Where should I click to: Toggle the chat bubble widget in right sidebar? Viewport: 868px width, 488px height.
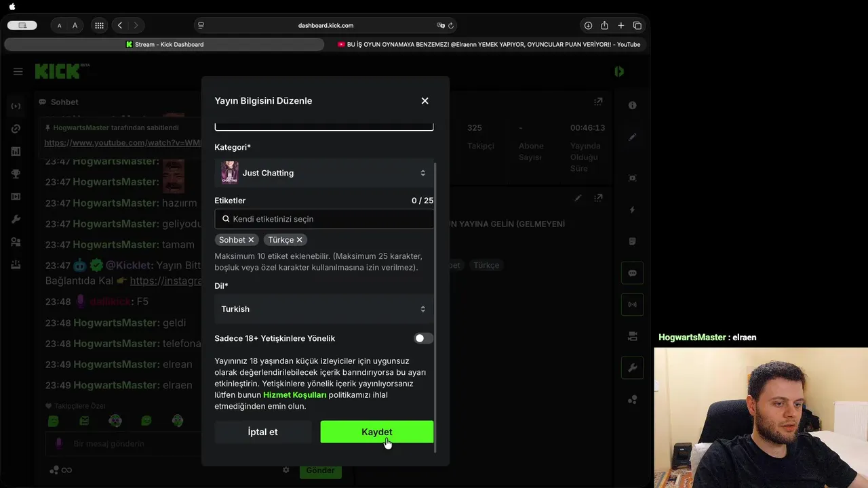pyautogui.click(x=632, y=273)
